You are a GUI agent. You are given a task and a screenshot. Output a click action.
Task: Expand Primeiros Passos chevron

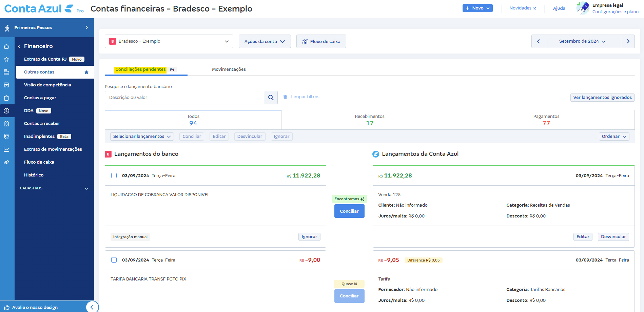[x=86, y=28]
